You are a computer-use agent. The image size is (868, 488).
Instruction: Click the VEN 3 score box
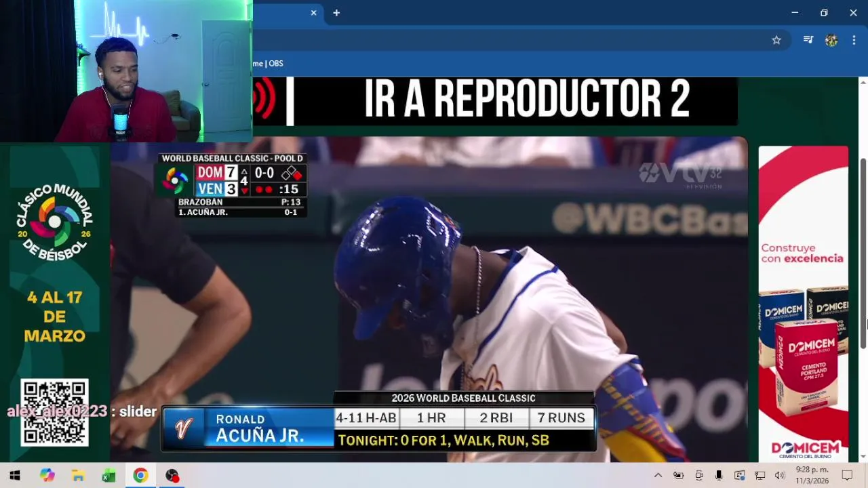coord(217,189)
